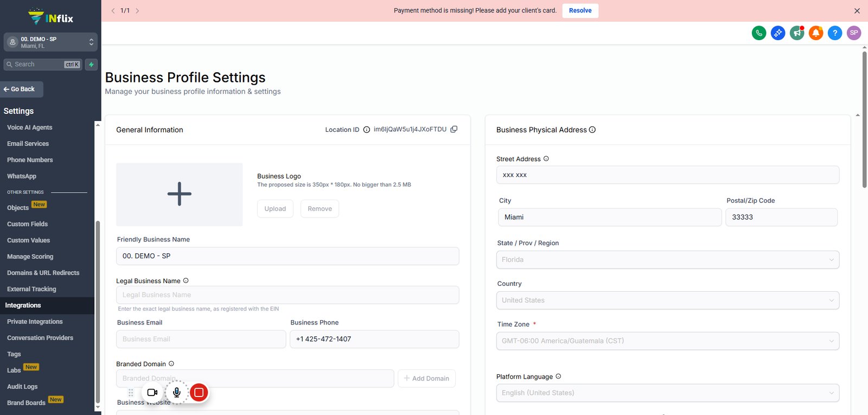Click the green lightning quick actions icon

[x=91, y=65]
